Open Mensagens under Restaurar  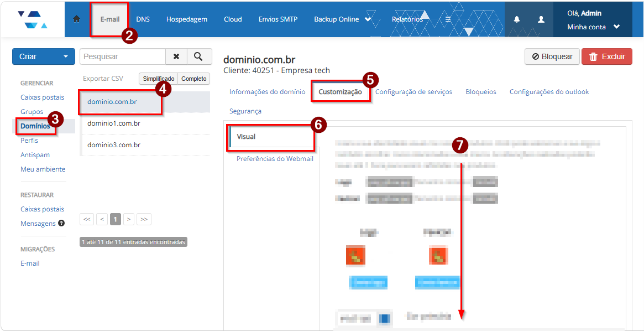tap(38, 224)
